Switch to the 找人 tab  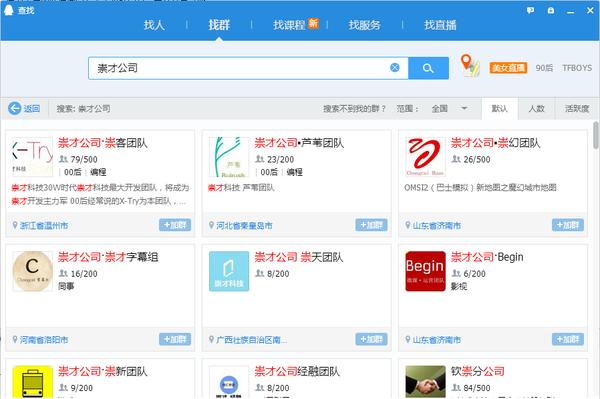coord(154,25)
